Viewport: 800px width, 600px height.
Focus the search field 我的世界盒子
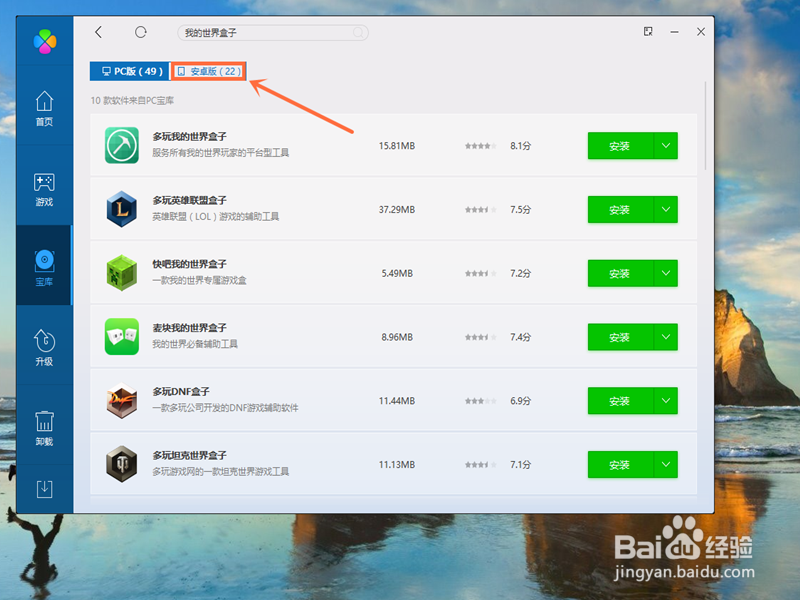click(272, 33)
